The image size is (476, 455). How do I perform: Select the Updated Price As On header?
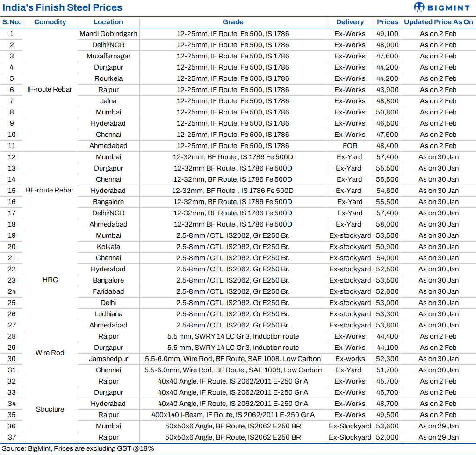tap(438, 22)
